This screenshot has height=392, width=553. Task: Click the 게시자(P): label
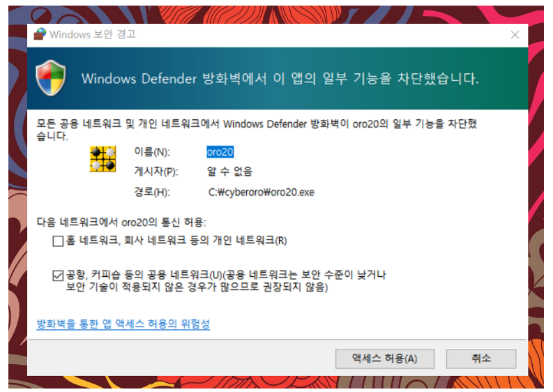[x=156, y=172]
